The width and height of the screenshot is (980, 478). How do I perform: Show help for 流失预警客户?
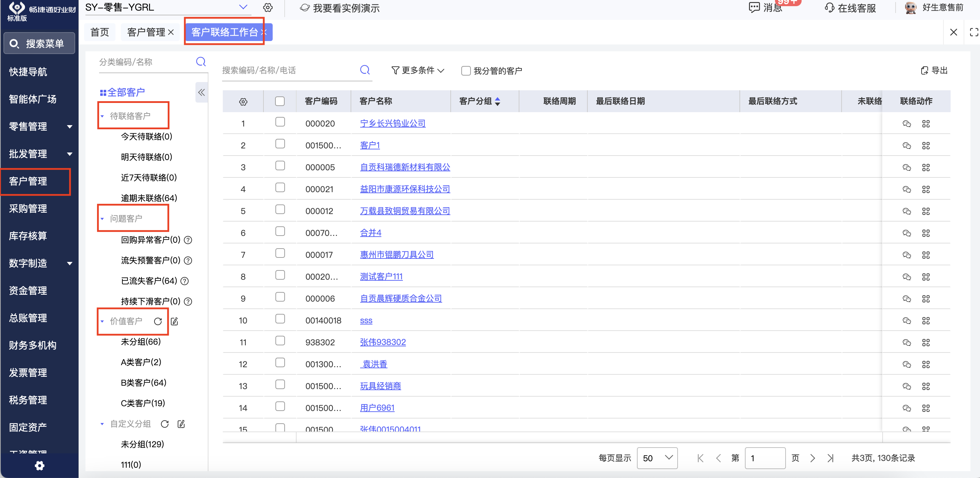point(188,261)
